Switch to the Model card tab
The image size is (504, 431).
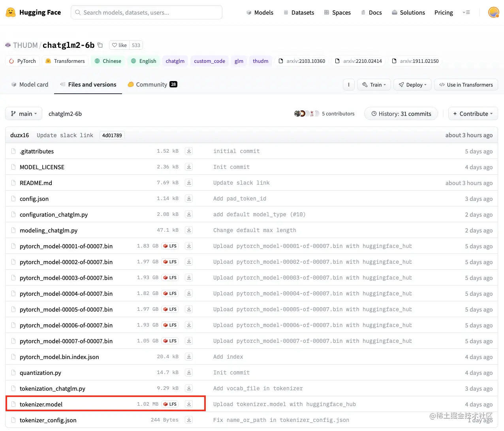pos(30,84)
